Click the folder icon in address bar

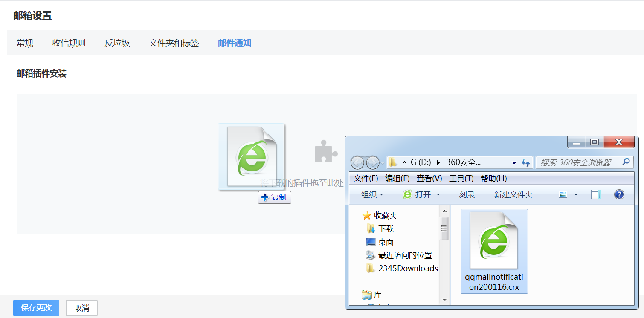393,162
